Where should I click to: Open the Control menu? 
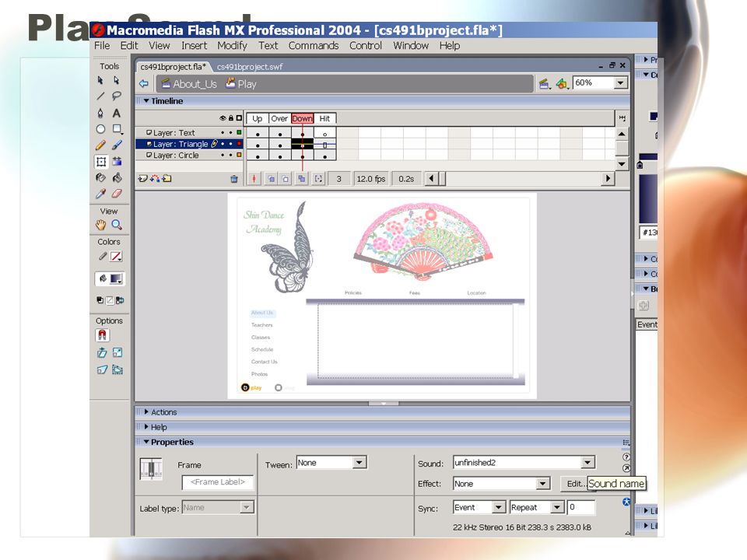click(366, 46)
